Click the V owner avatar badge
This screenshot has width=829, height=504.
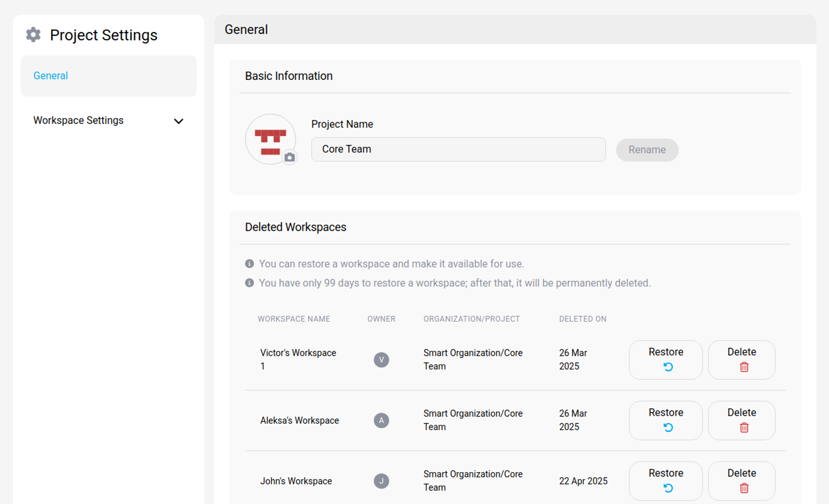[381, 360]
